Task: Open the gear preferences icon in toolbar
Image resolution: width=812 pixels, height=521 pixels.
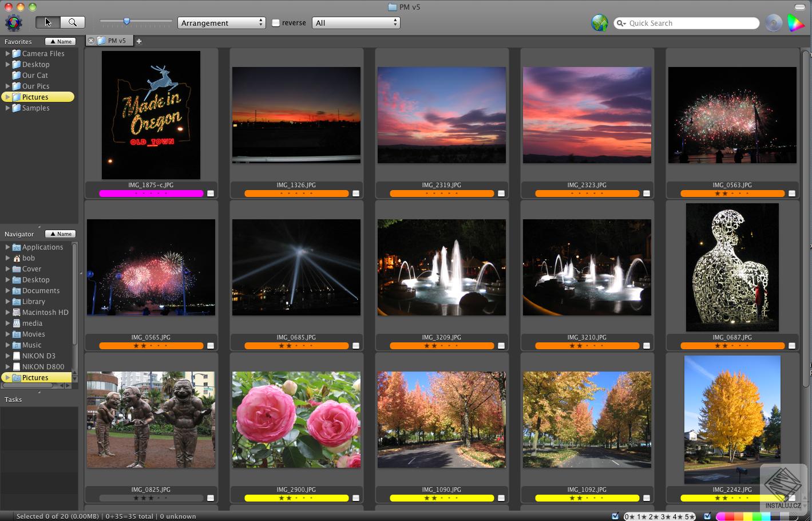Action: pos(14,23)
